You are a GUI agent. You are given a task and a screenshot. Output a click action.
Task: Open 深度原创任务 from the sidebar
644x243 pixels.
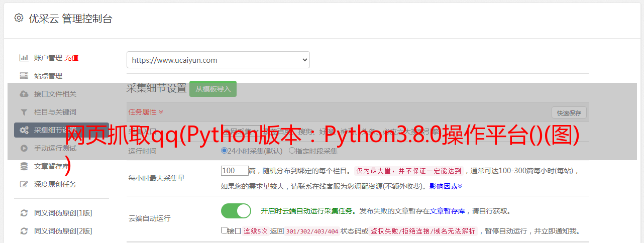click(x=55, y=184)
